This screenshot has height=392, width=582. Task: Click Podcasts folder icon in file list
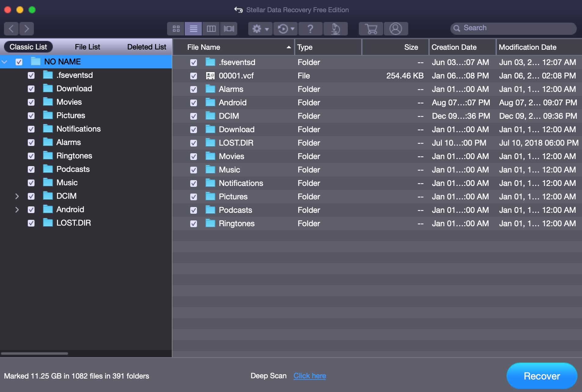click(210, 210)
